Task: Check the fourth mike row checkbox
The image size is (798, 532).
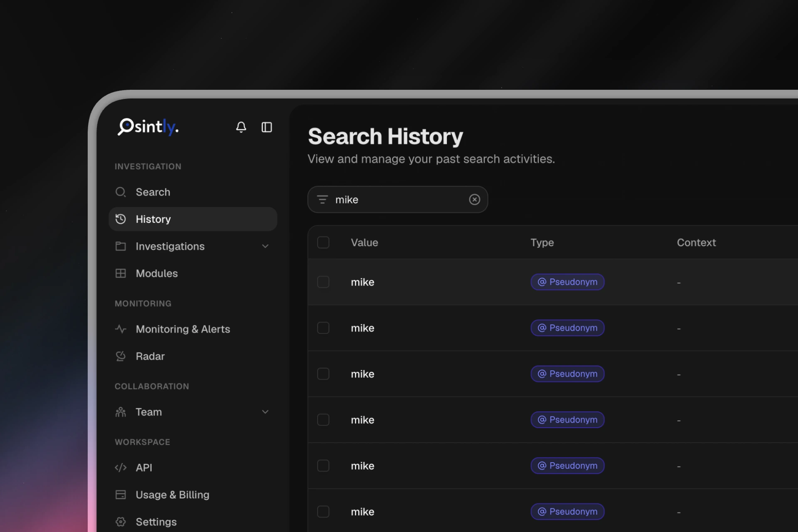Action: 323,420
